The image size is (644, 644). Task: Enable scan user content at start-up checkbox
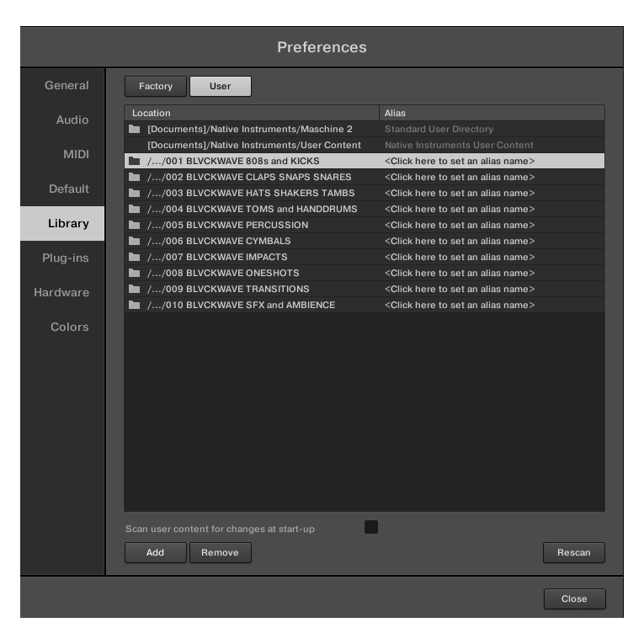click(x=370, y=527)
